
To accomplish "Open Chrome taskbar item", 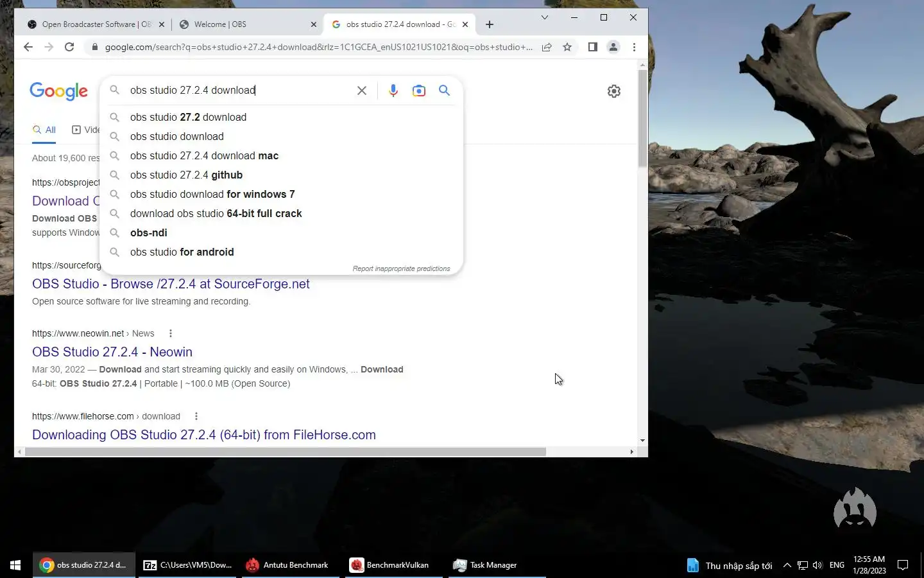I will pyautogui.click(x=83, y=565).
